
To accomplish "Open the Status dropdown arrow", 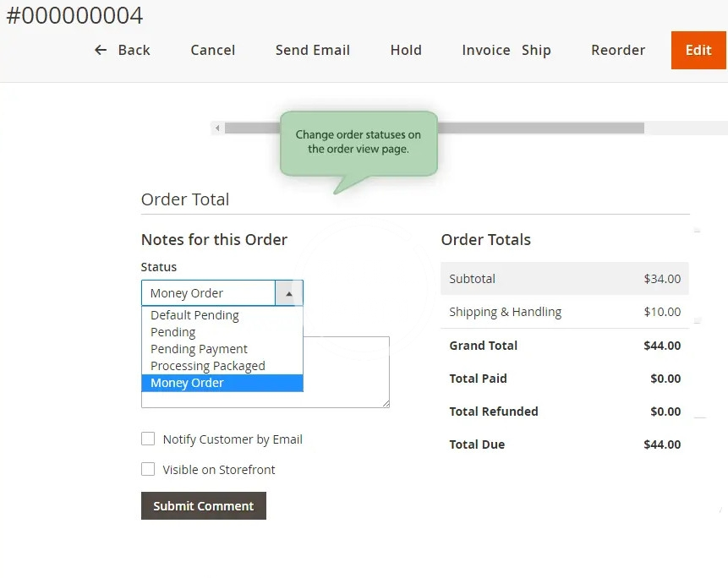I will pos(288,293).
